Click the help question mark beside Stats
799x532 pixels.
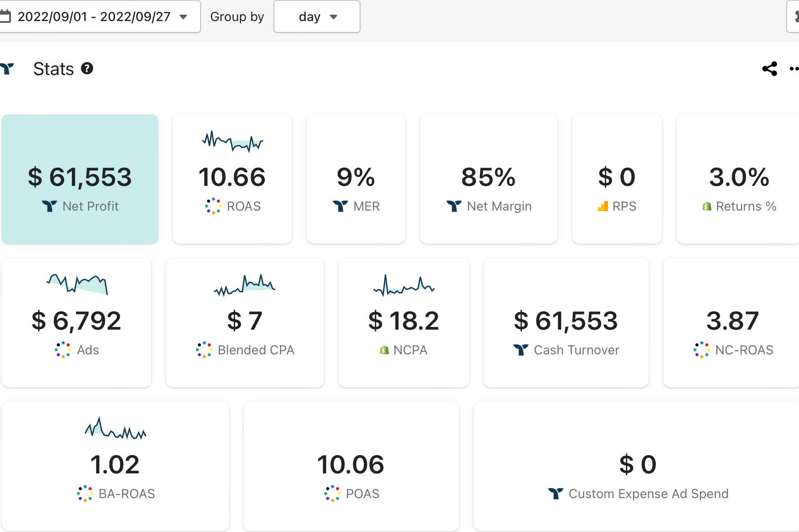coord(87,69)
